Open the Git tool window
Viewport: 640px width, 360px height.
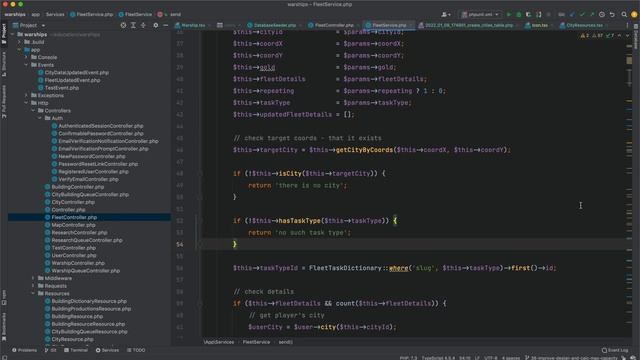51,350
